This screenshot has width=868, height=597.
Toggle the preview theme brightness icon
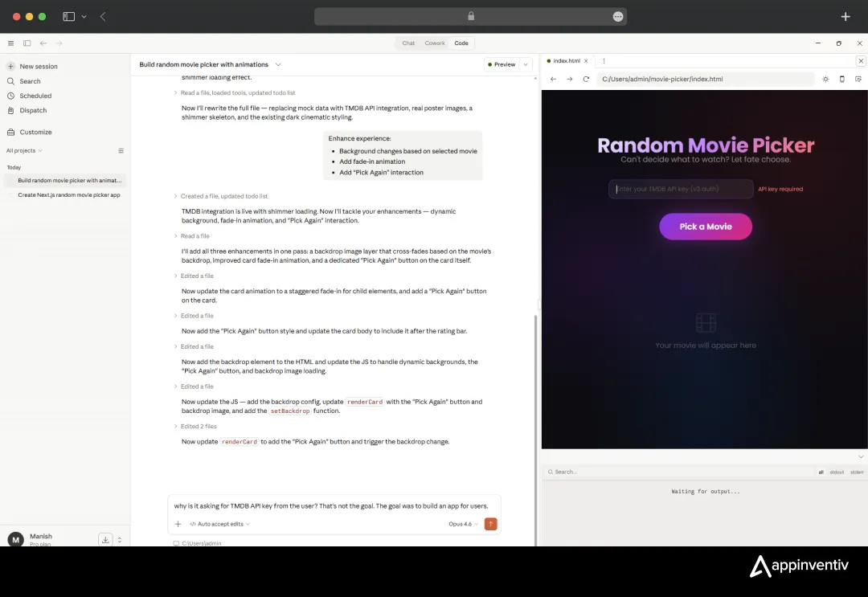coord(825,79)
